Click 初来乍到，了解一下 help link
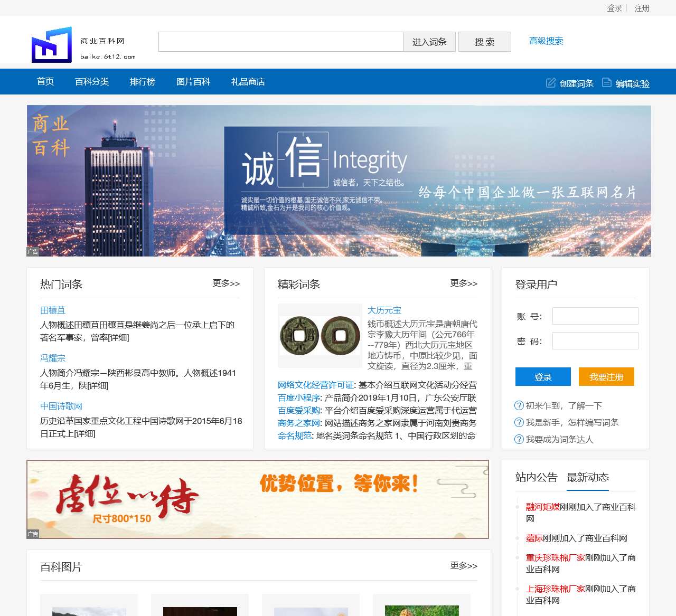 tap(564, 405)
